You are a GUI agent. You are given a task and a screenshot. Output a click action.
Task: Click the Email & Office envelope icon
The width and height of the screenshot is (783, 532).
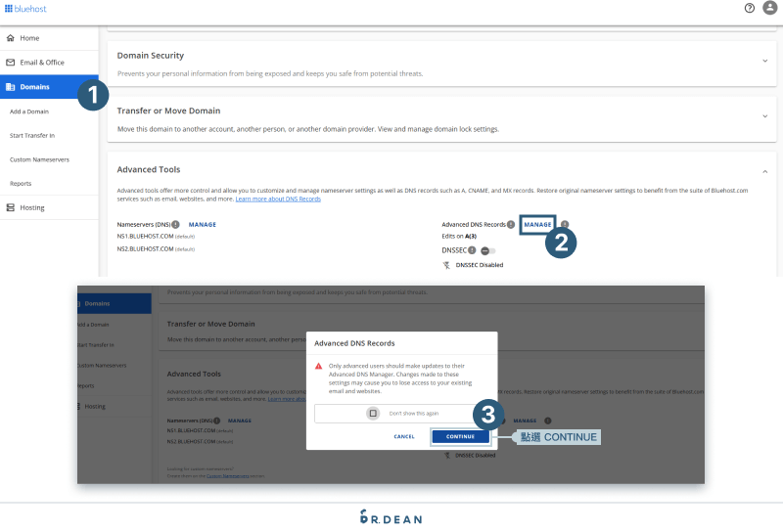[11, 63]
